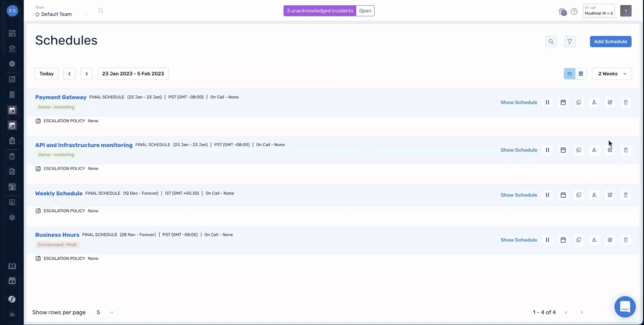644x325 pixels.
Task: Change rows per page dropdown
Action: click(105, 312)
